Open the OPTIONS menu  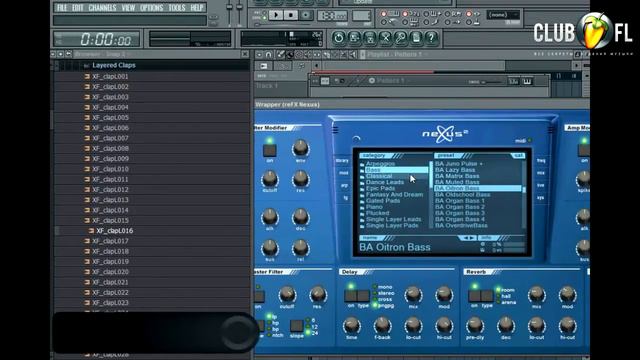click(x=151, y=8)
